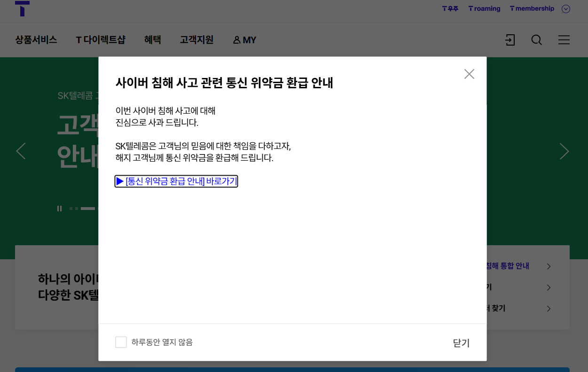Viewport: 588px width, 372px height.
Task: Click the login icon in the header
Action: (x=510, y=40)
